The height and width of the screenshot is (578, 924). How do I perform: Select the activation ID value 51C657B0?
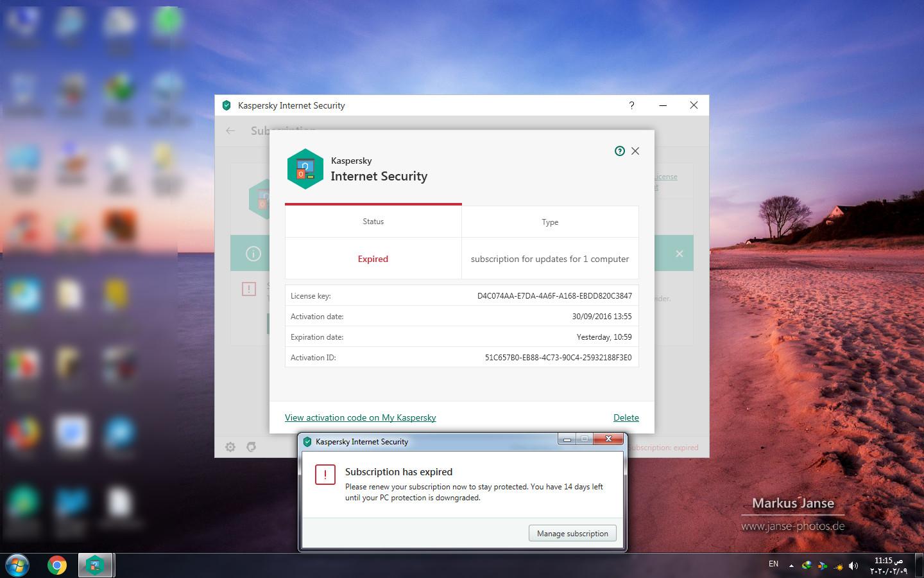click(558, 358)
